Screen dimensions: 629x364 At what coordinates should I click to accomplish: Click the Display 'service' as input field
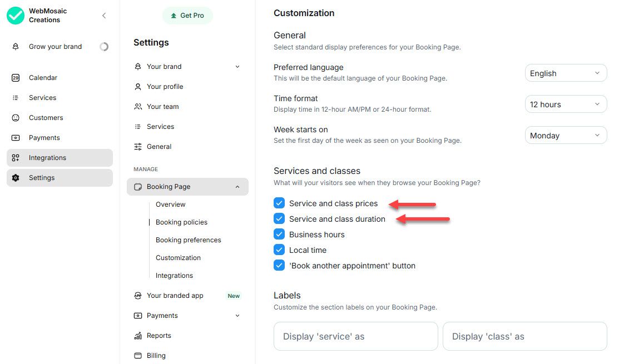(x=355, y=336)
